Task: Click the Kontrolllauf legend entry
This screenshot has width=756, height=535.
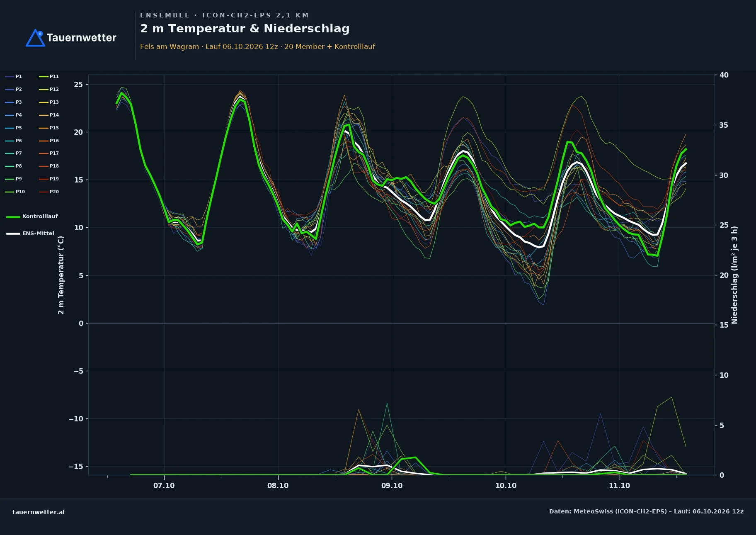Action: pyautogui.click(x=32, y=216)
